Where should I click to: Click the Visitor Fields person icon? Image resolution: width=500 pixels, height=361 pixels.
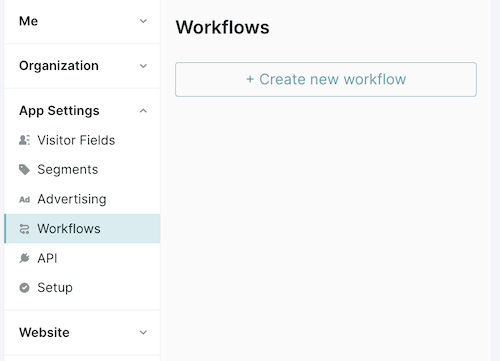click(x=24, y=140)
